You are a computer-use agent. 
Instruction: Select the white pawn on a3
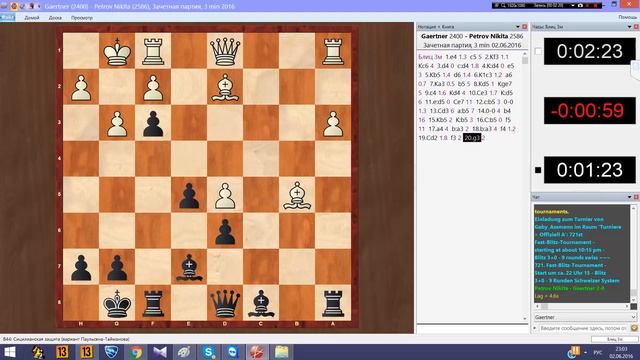pyautogui.click(x=333, y=123)
